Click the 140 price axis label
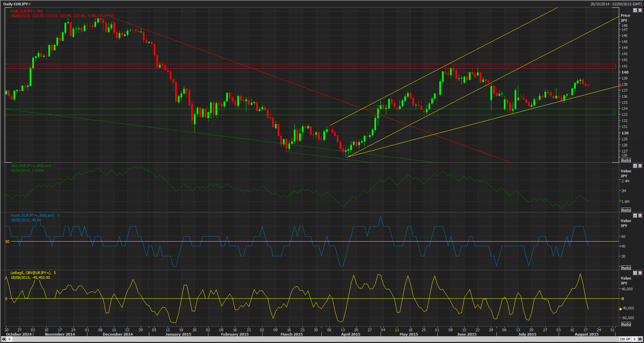This screenshot has width=644, height=343. tap(625, 72)
